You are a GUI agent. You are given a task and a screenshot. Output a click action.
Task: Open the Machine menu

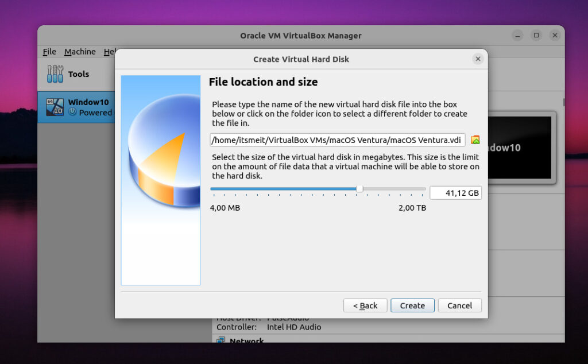point(80,52)
